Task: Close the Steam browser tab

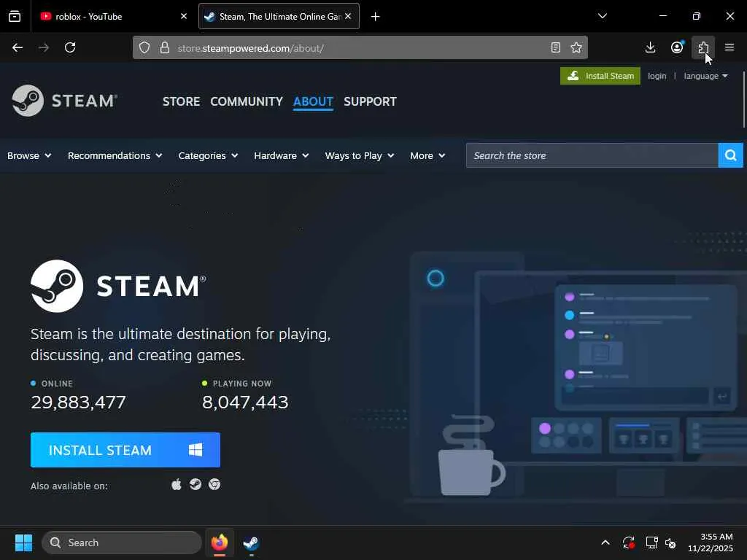Action: pos(348,17)
